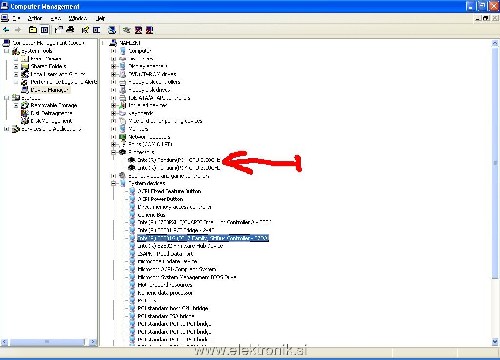Screen dimensions: 500x360
Task: Select Microsoft ACPI-Compliant System
Action: coord(177,269)
